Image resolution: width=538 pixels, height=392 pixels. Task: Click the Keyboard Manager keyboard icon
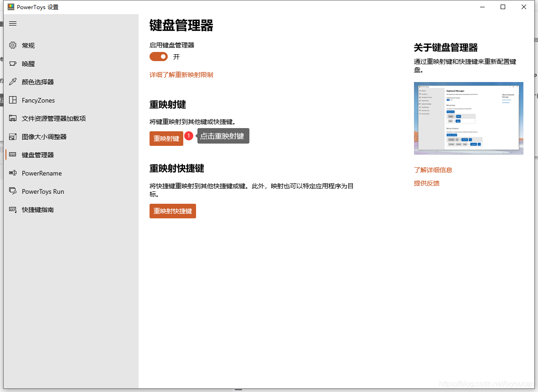click(x=13, y=155)
